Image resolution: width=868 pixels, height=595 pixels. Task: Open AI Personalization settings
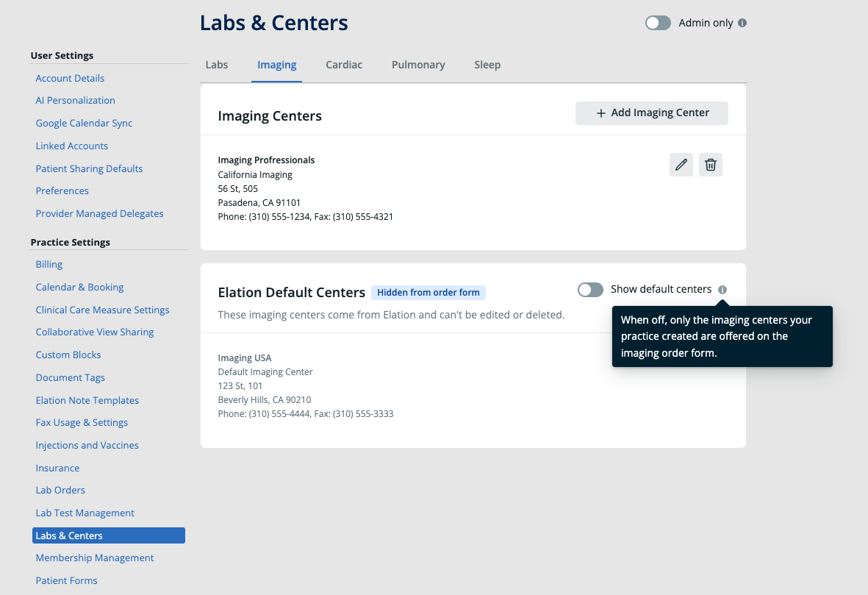75,100
